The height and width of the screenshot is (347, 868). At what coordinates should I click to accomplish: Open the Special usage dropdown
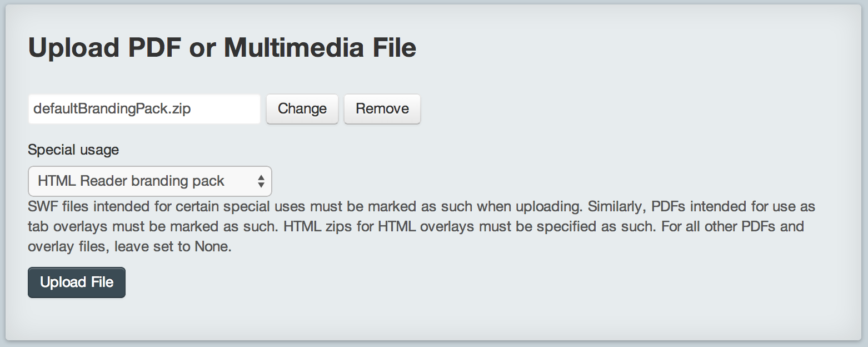150,181
